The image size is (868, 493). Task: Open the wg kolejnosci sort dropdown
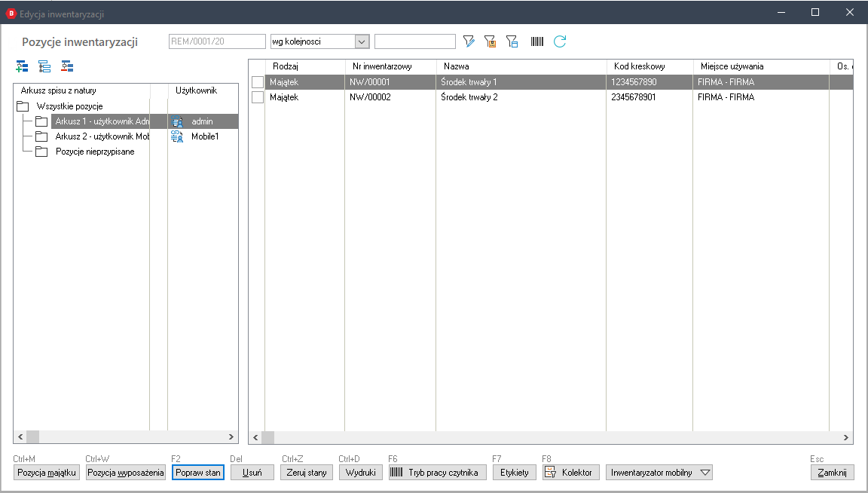tap(362, 41)
